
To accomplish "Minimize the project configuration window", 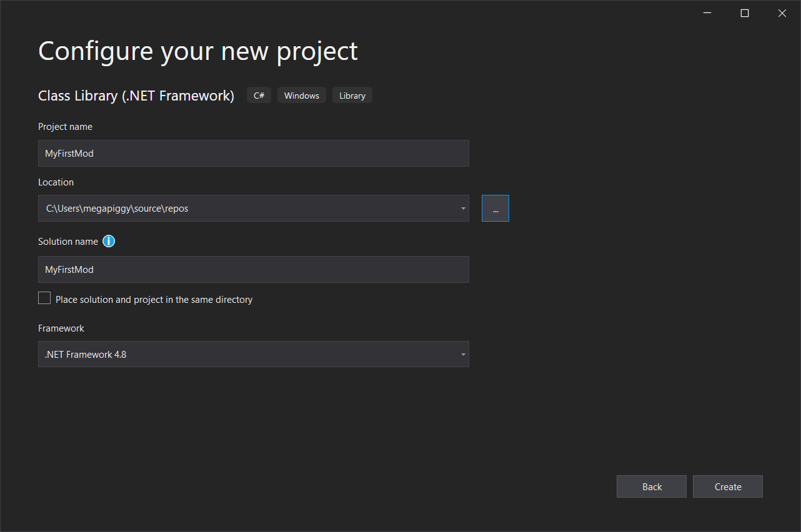I will [707, 12].
